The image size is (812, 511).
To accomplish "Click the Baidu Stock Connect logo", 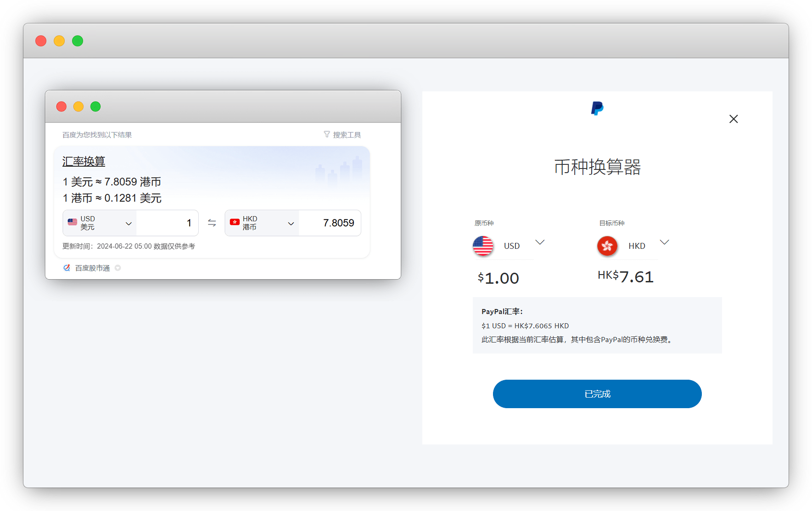I will pos(67,268).
